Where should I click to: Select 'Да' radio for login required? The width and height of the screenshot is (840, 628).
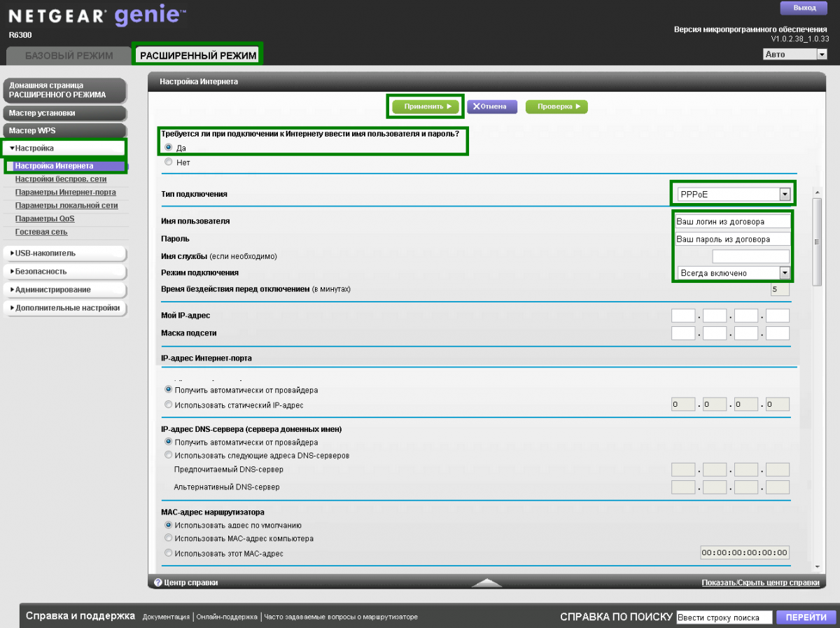[x=168, y=148]
